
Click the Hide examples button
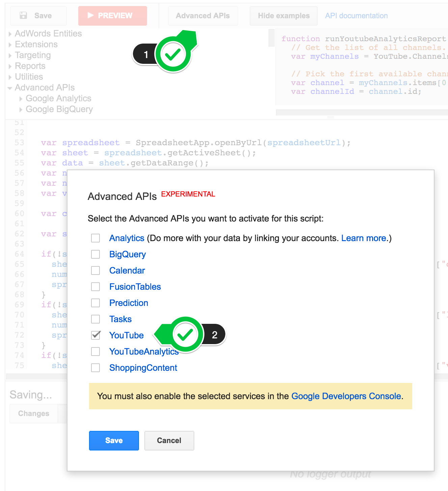(x=284, y=16)
